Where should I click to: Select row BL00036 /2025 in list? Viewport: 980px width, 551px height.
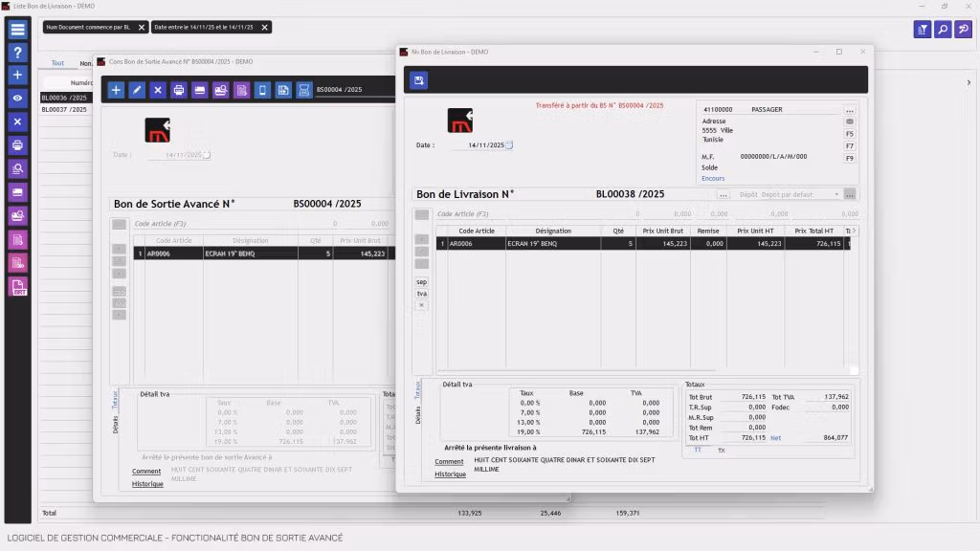point(66,99)
